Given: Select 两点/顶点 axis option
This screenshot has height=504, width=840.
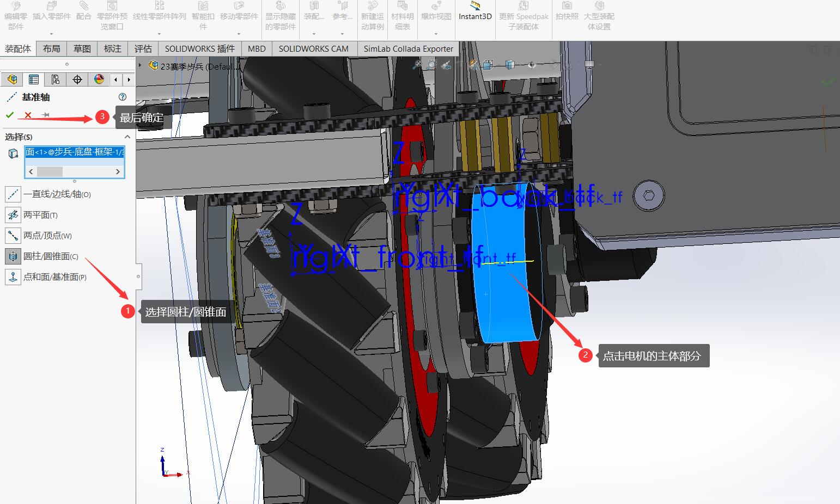Looking at the screenshot, I should click(x=13, y=236).
